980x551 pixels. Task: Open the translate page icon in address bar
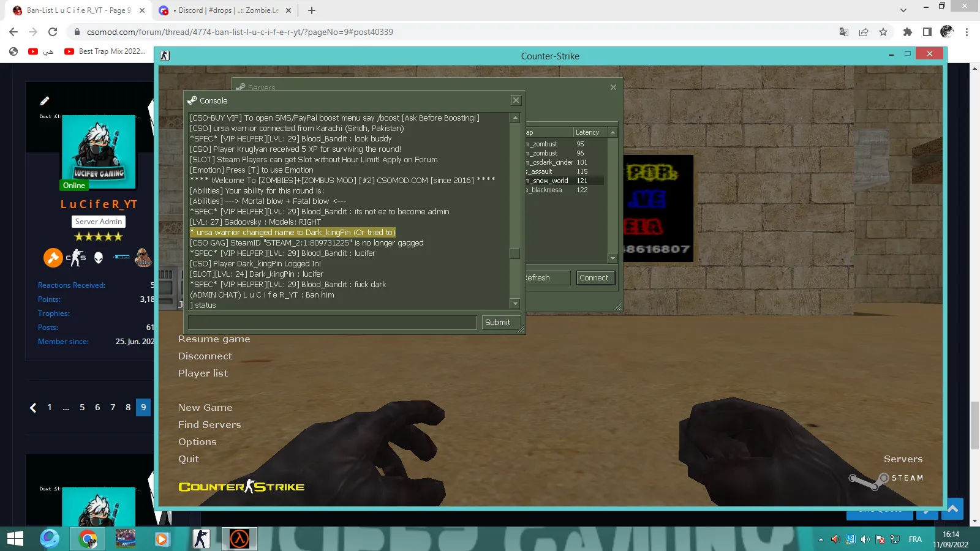(844, 32)
